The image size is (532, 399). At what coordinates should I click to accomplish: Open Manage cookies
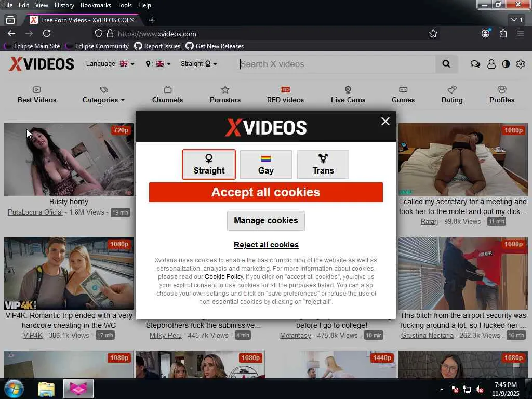(265, 220)
